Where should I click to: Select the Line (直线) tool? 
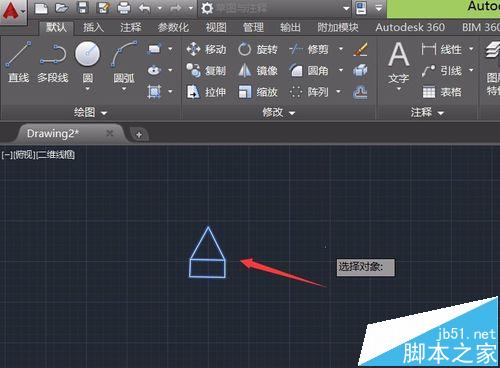[x=19, y=62]
